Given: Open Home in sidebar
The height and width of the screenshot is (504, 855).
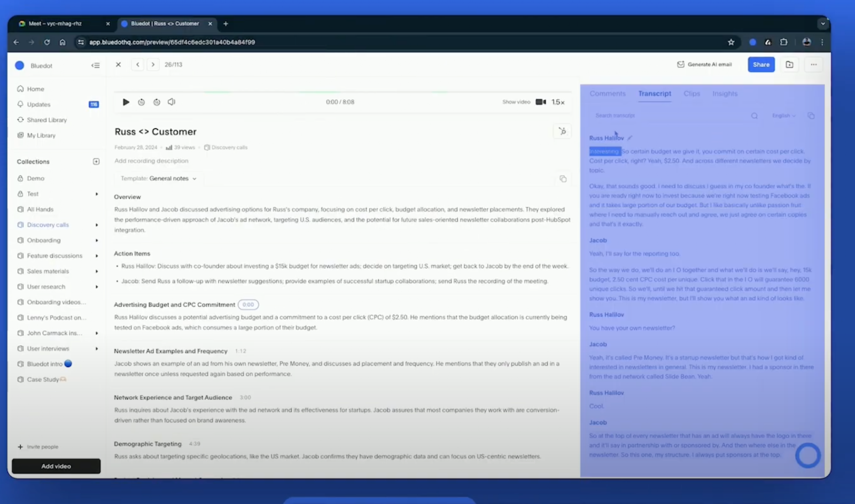Looking at the screenshot, I should [x=36, y=89].
